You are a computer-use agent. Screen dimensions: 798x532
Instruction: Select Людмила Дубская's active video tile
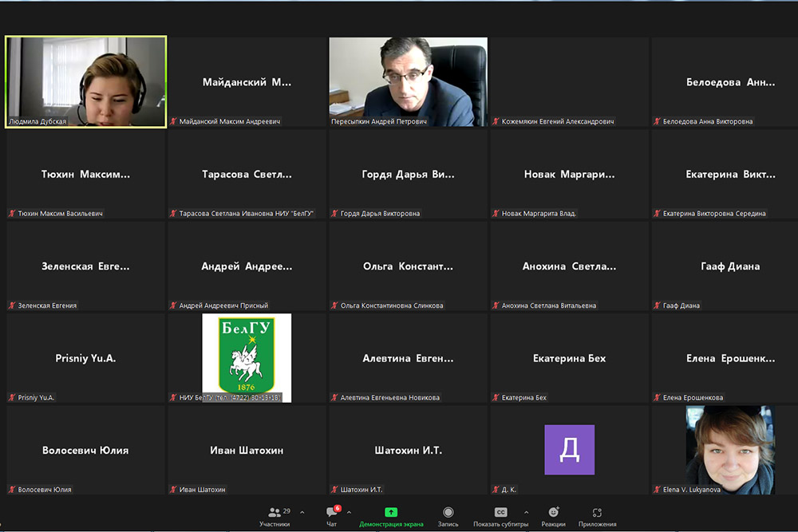pyautogui.click(x=86, y=80)
